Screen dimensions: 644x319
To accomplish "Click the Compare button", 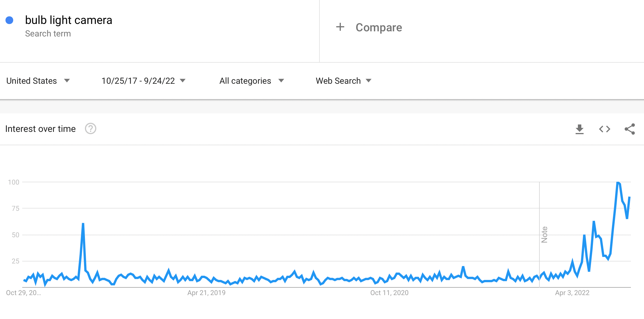I will click(379, 27).
